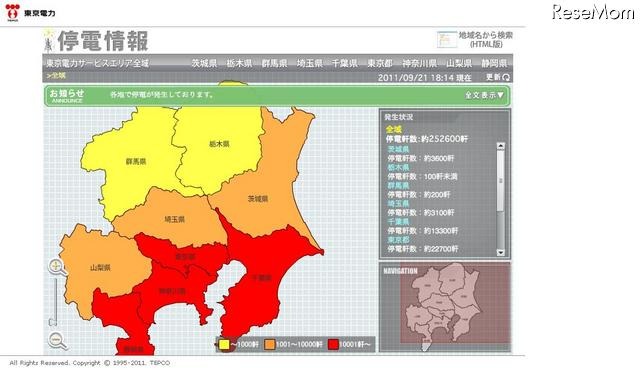
Task: Click 千葉県 link in 発生状況 list
Action: [x=398, y=222]
